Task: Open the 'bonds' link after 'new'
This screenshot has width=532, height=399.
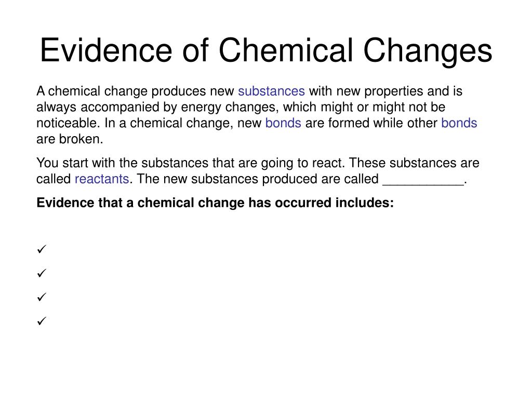Action: click(x=283, y=123)
